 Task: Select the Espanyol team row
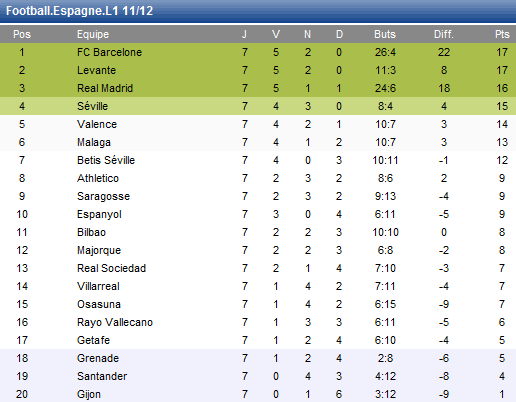point(258,214)
